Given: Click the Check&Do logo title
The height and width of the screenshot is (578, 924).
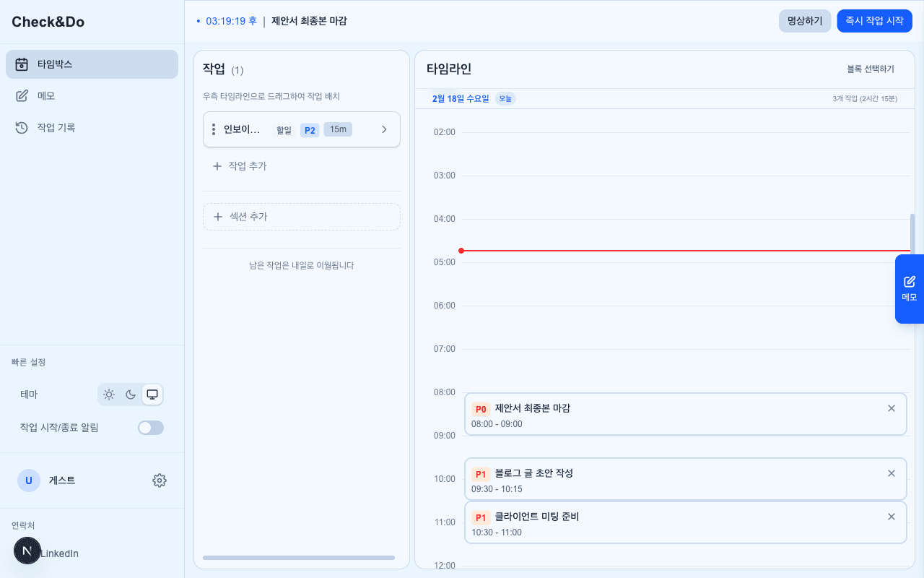Looking at the screenshot, I should (x=48, y=22).
